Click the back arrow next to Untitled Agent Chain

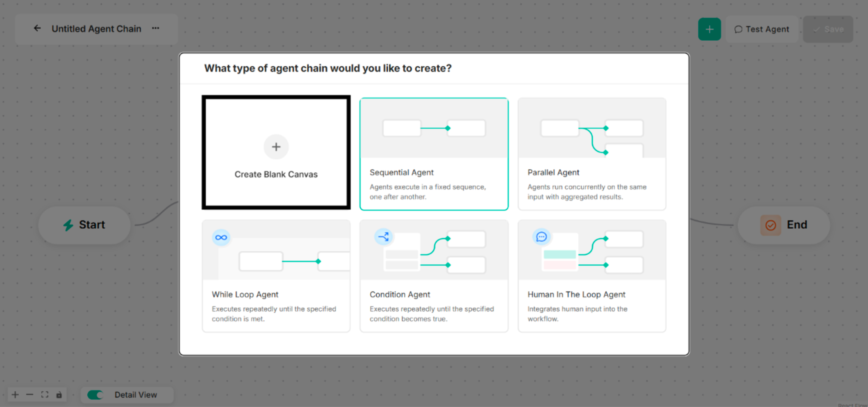(x=37, y=28)
